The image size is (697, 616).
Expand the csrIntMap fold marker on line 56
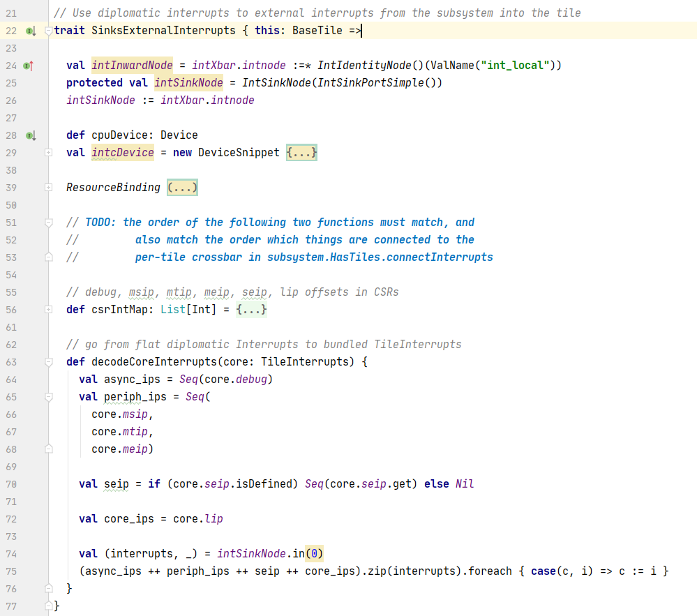click(x=49, y=310)
